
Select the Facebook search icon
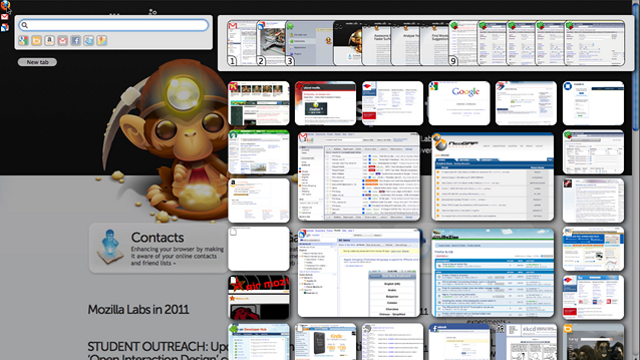pos(76,40)
